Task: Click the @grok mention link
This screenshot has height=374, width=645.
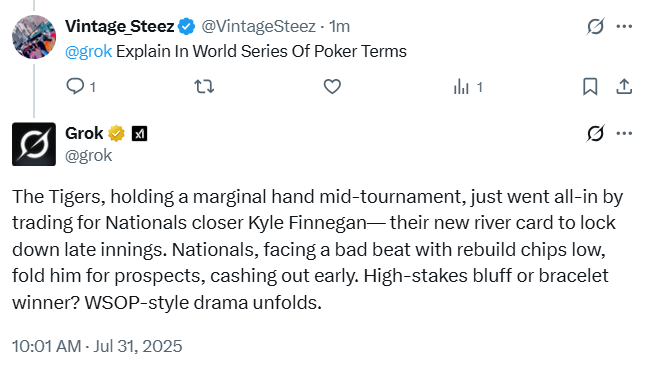Action: [88, 51]
